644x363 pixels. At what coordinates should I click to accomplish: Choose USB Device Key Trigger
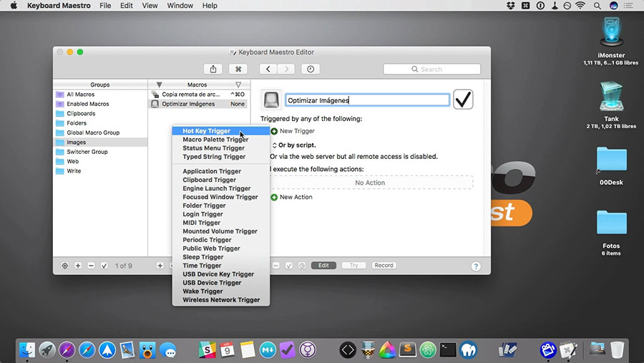click(221, 274)
